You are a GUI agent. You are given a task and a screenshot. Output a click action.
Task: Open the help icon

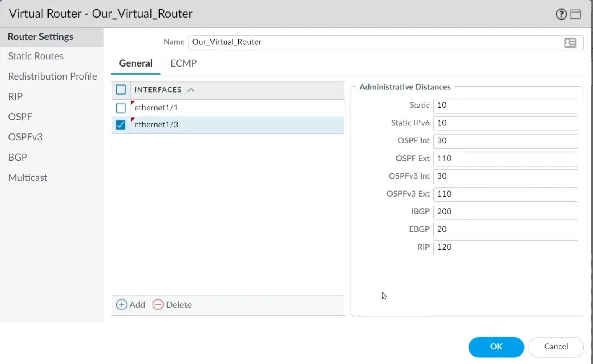[x=560, y=14]
